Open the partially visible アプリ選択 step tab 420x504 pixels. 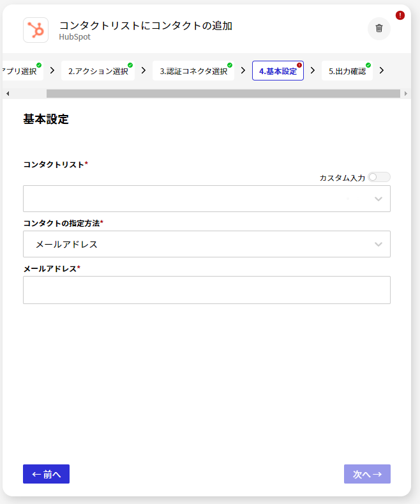(22, 71)
